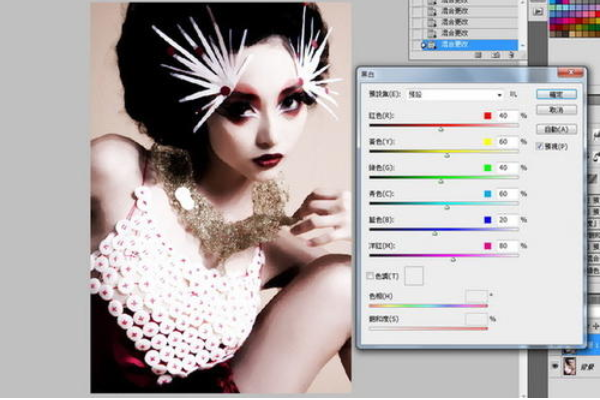This screenshot has width=600, height=400.
Task: Enable the 色调(T) tint checkbox
Action: click(x=371, y=275)
